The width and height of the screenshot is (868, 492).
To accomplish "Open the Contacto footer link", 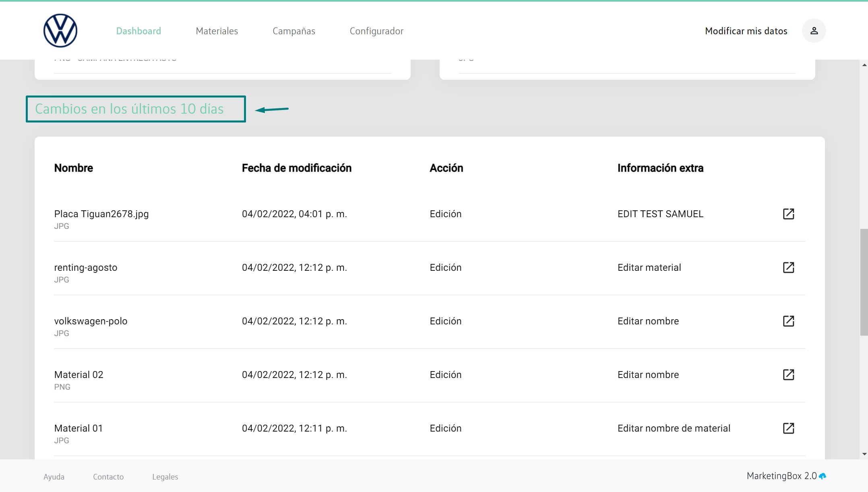I will [108, 477].
